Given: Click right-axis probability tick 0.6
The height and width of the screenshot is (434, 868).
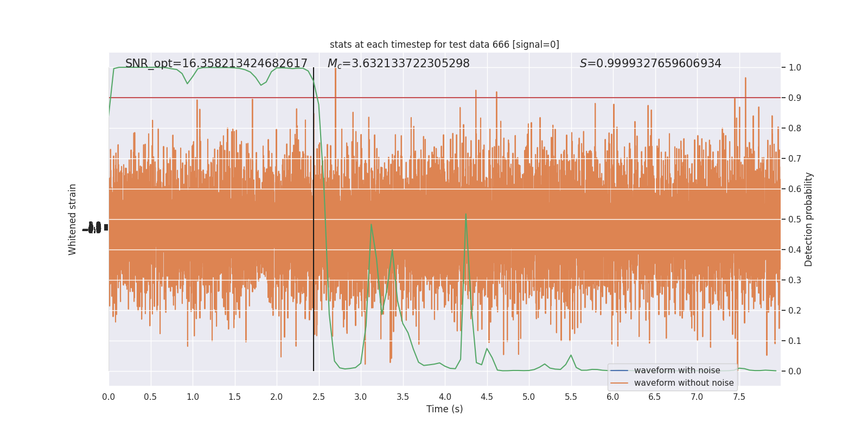Looking at the screenshot, I should click(795, 189).
